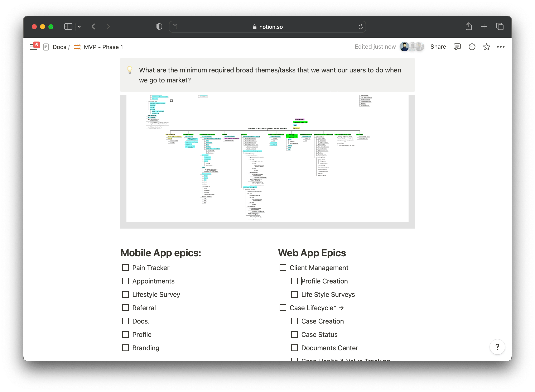Open Safari share sheet icon

pos(469,26)
